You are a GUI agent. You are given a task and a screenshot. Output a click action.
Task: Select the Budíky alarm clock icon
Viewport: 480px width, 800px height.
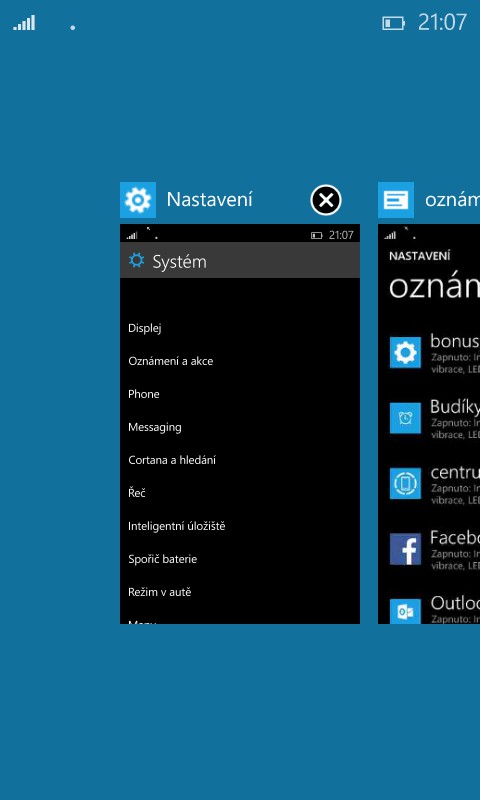tap(406, 418)
